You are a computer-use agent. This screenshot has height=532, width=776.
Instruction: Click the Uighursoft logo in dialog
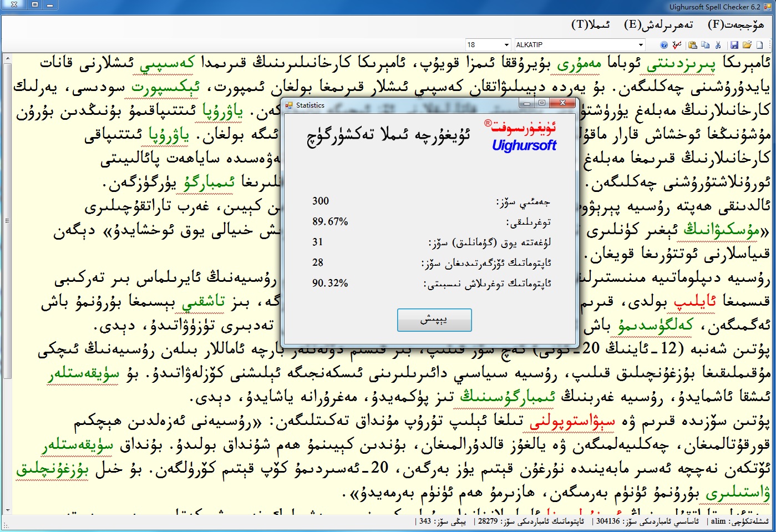click(x=521, y=136)
